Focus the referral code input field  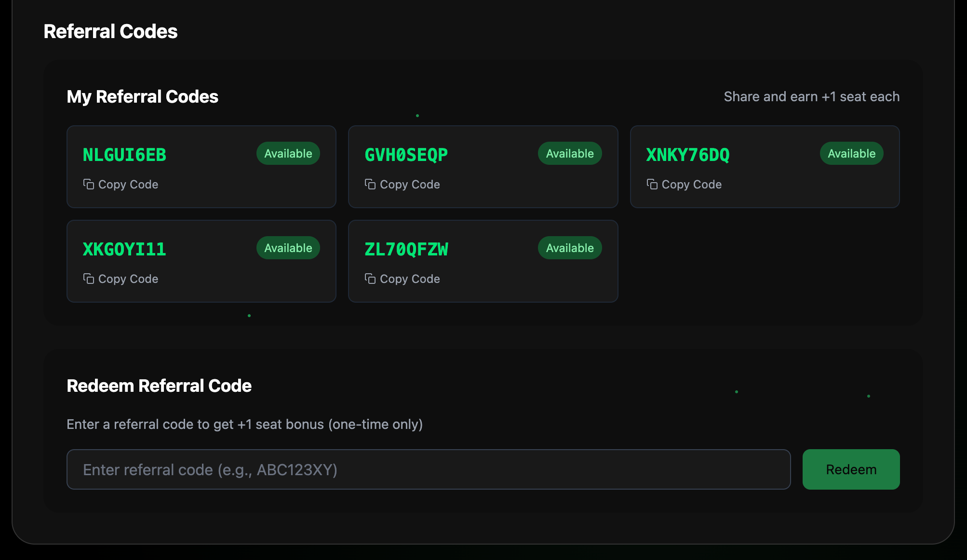(x=429, y=469)
